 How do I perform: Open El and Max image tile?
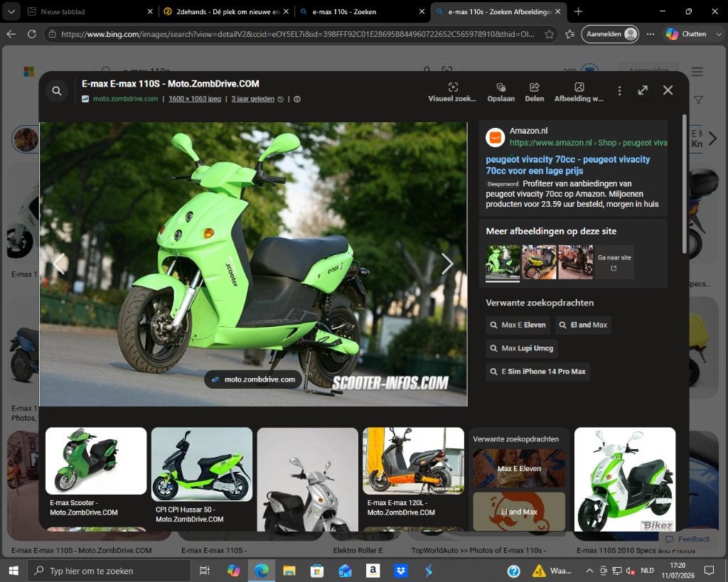[x=519, y=512]
